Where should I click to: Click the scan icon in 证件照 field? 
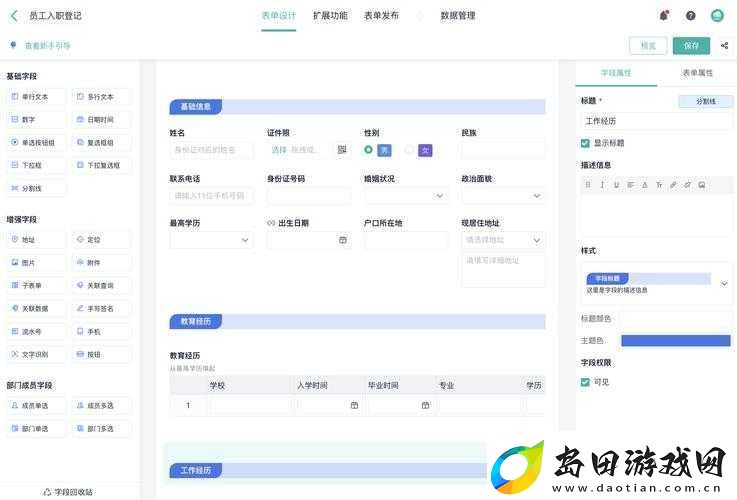point(342,149)
